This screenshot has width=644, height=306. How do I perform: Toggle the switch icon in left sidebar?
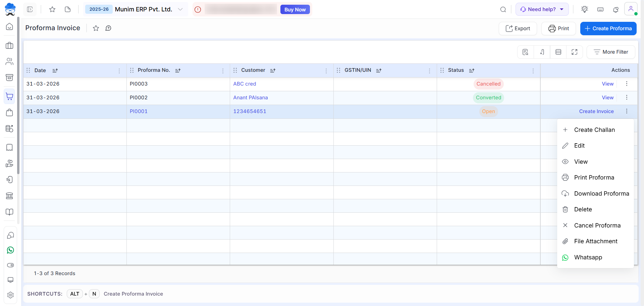pyautogui.click(x=10, y=265)
